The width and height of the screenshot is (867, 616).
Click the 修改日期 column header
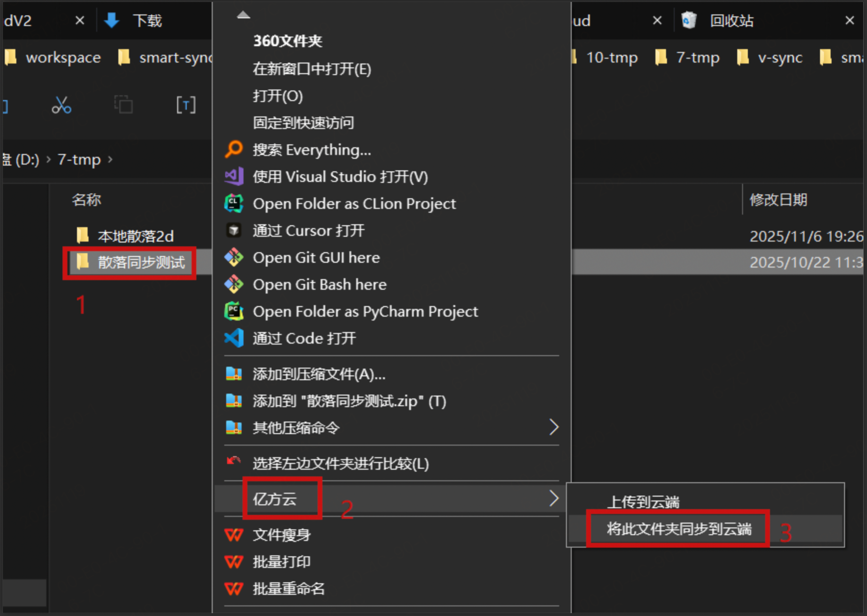point(778,199)
